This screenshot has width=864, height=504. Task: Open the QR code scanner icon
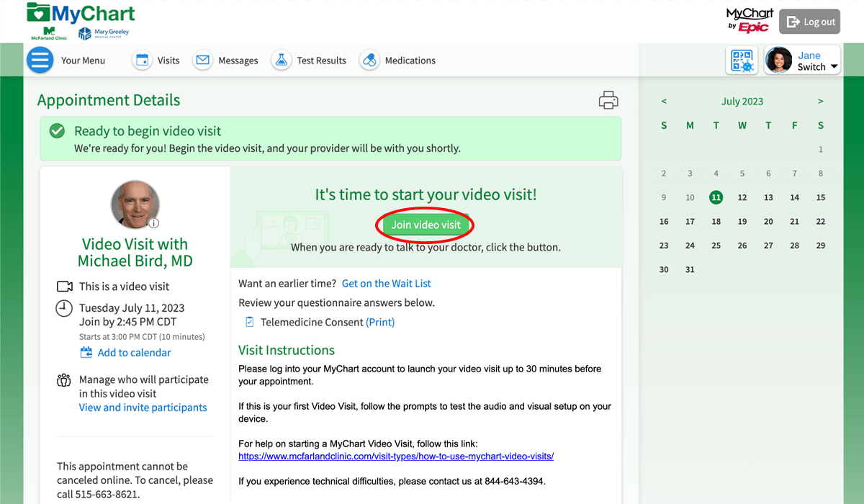pyautogui.click(x=742, y=60)
